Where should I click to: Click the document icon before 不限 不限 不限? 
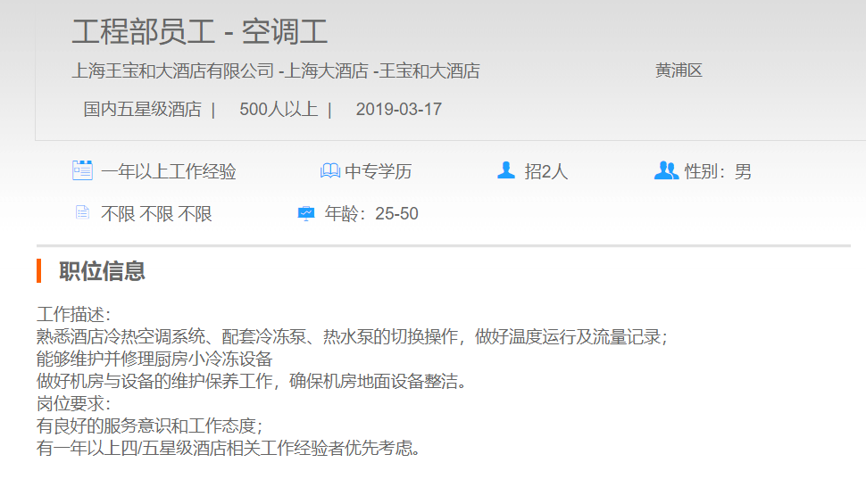point(82,213)
